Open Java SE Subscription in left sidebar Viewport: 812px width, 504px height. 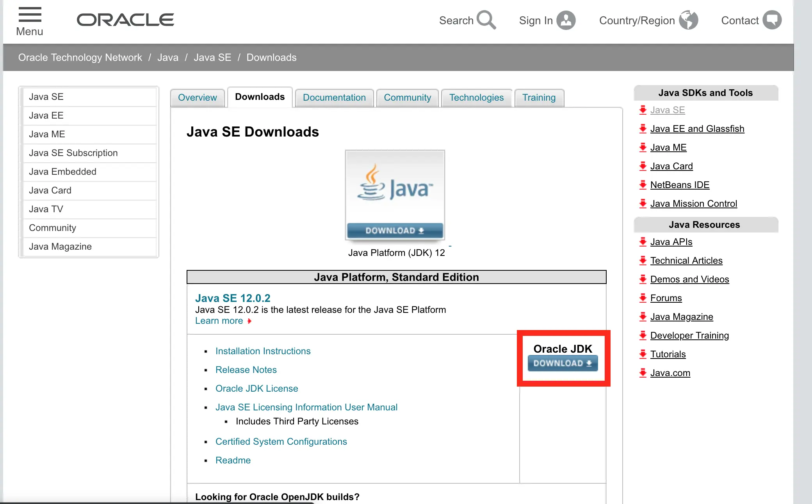click(x=73, y=153)
